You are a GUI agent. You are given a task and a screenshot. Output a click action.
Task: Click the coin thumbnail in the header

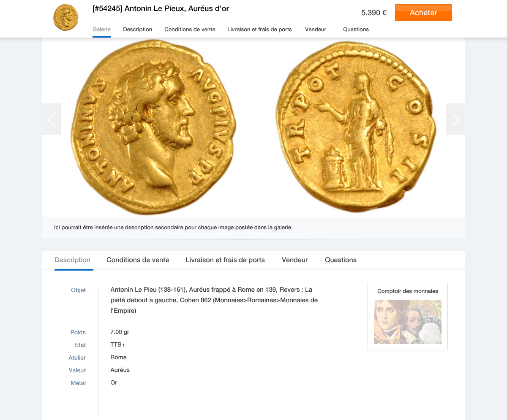click(66, 17)
